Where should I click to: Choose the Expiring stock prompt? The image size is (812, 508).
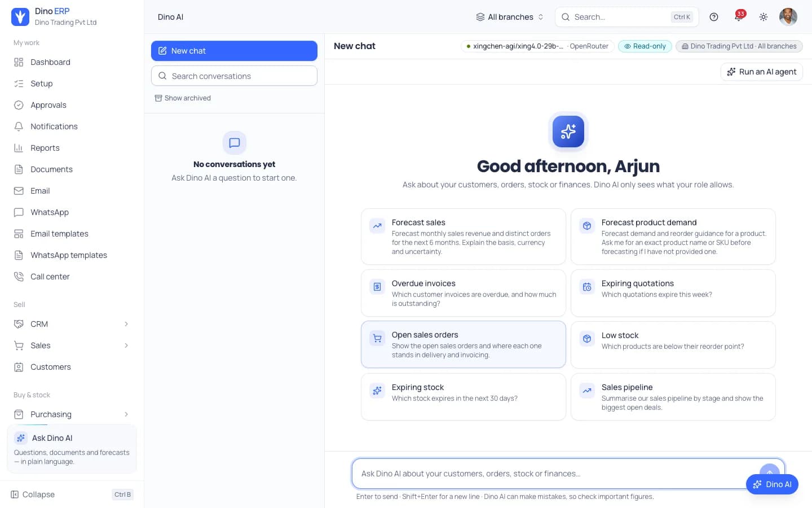pyautogui.click(x=464, y=397)
